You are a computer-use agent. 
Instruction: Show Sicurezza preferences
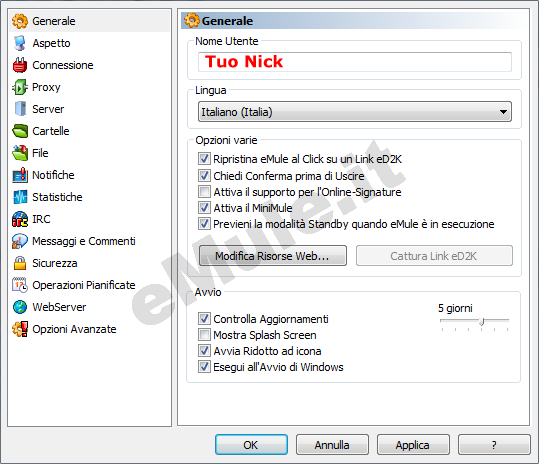[55, 263]
